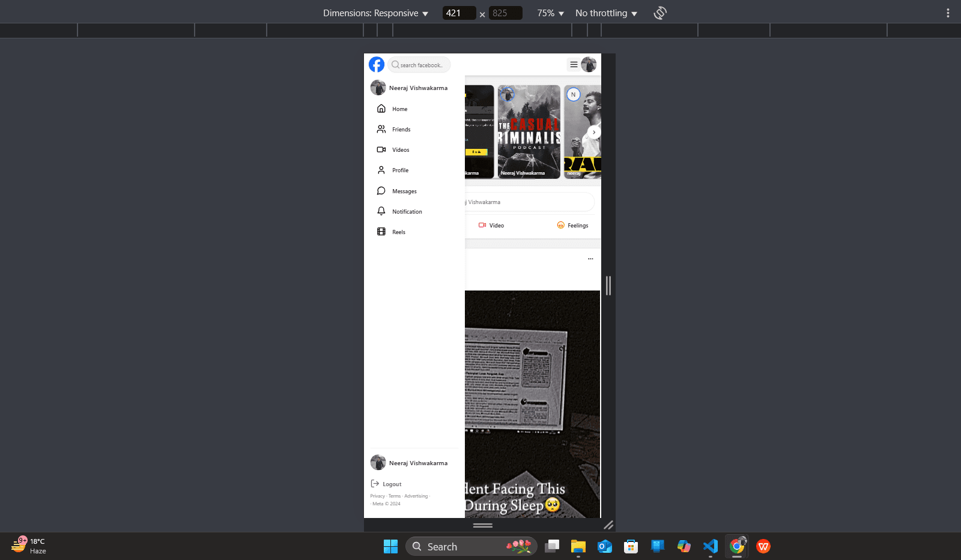Viewport: 961px width, 560px height.
Task: Open the No throttling dropdown
Action: click(605, 13)
